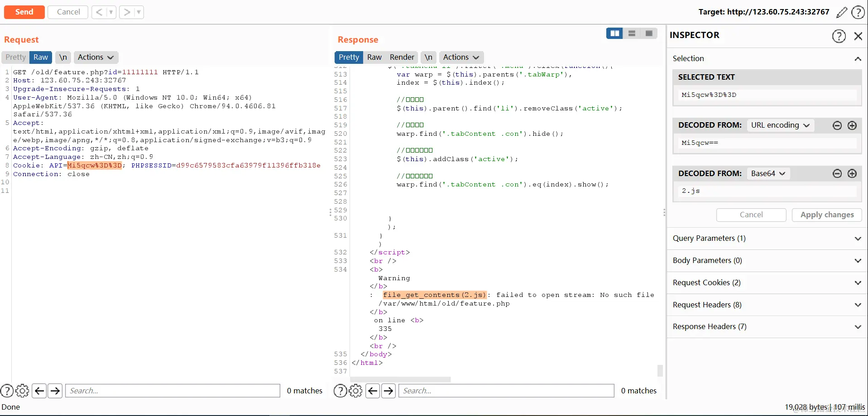Add decode step after Base64
868x416 pixels.
pos(852,173)
